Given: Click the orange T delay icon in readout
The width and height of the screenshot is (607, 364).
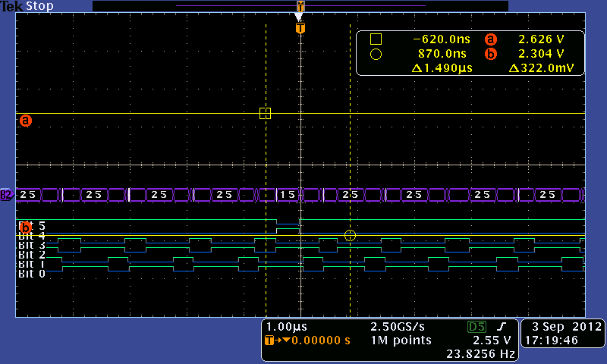Looking at the screenshot, I should click(269, 340).
